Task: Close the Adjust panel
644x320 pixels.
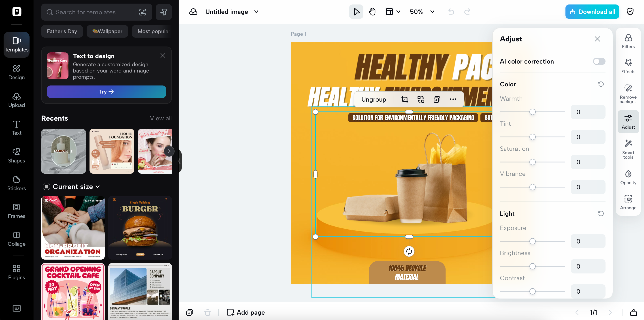Action: (x=597, y=39)
